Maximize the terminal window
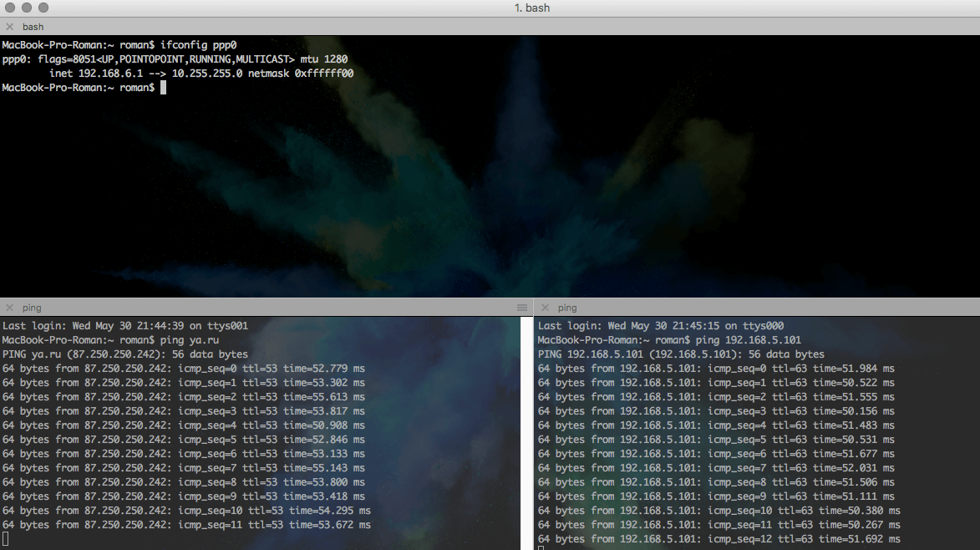980x550 pixels. pyautogui.click(x=43, y=8)
